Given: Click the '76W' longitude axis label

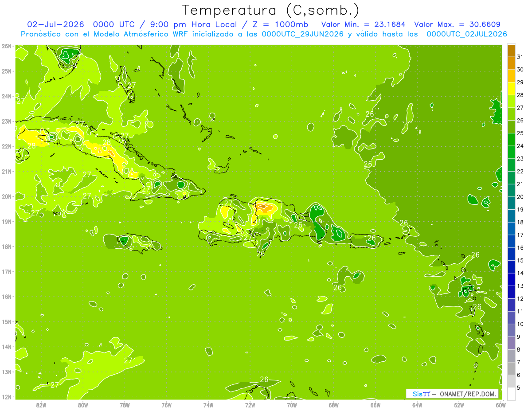Looking at the screenshot, I should [x=167, y=404].
